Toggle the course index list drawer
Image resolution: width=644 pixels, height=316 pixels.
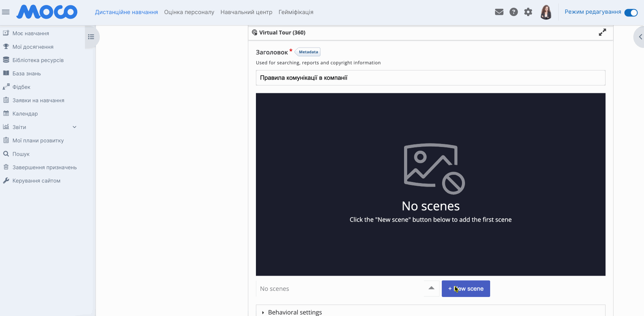pyautogui.click(x=91, y=37)
